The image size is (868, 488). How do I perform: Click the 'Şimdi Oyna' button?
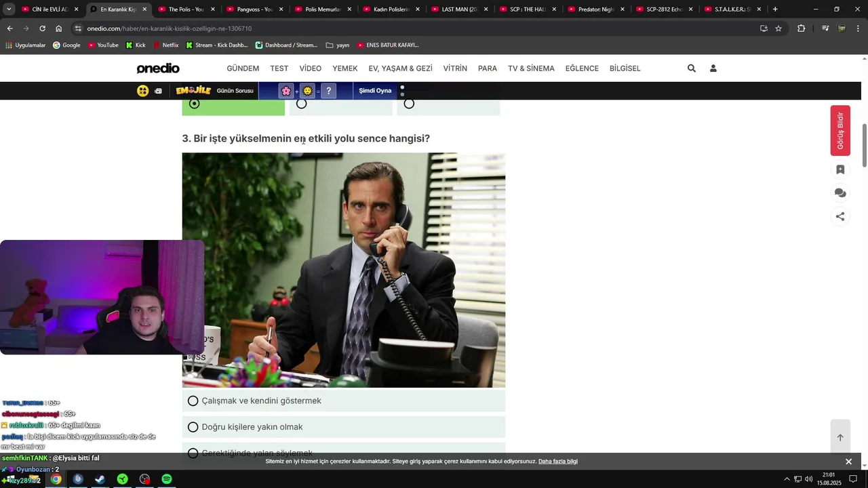coord(375,91)
